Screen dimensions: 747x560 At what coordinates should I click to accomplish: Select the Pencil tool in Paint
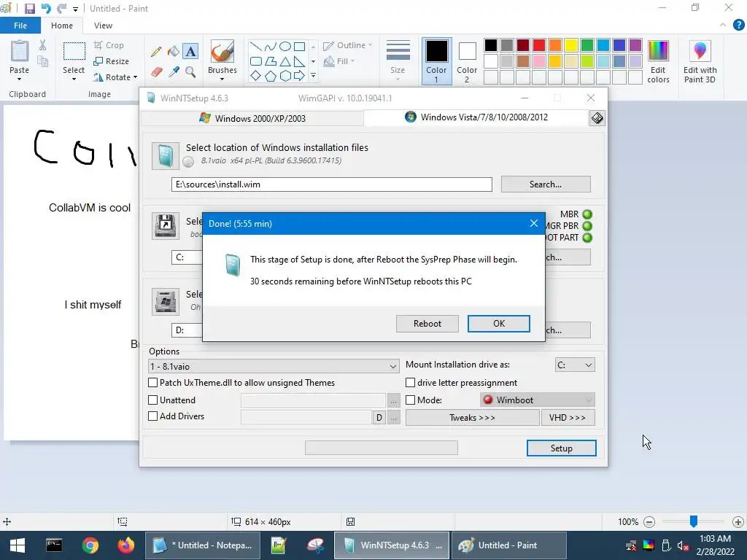(x=156, y=52)
